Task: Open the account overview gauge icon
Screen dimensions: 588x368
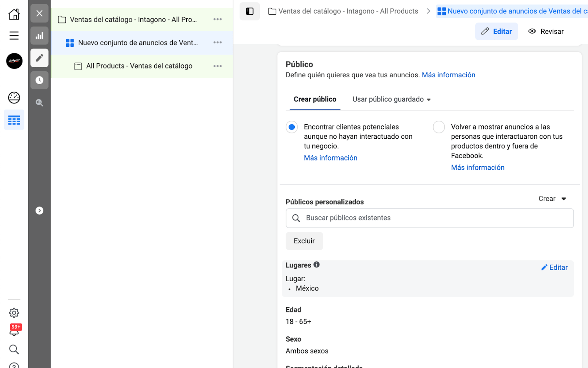Action: (x=14, y=98)
